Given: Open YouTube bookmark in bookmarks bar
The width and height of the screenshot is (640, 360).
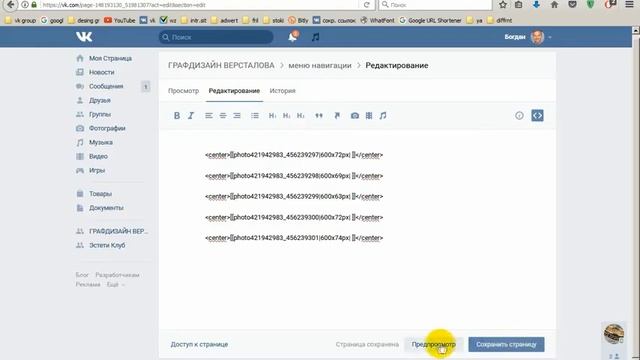Looking at the screenshot, I should (120, 20).
